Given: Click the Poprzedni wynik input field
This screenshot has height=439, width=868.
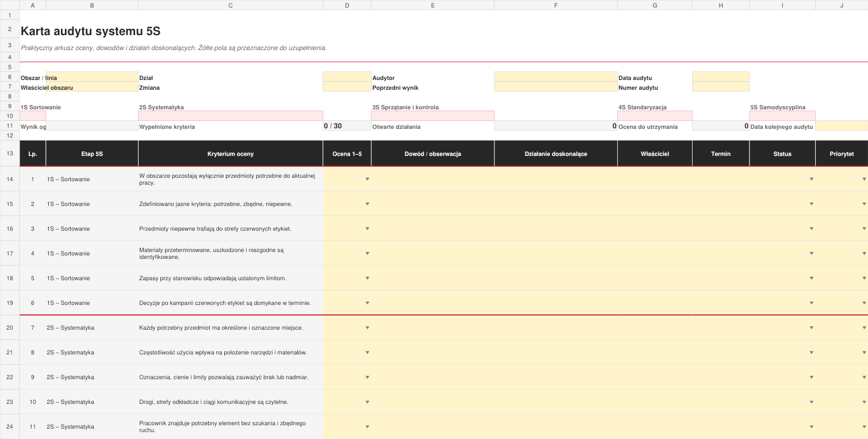Looking at the screenshot, I should (556, 87).
